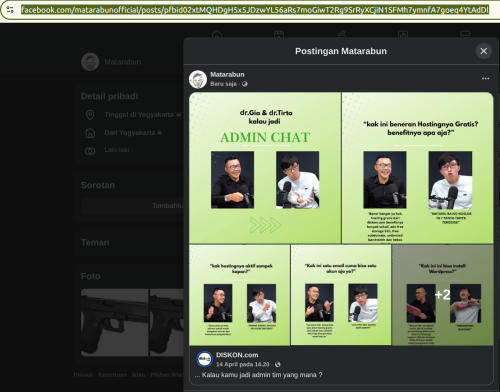Click the '14 April pada 14.20' timestamp
500x392 pixels.
pyautogui.click(x=243, y=364)
